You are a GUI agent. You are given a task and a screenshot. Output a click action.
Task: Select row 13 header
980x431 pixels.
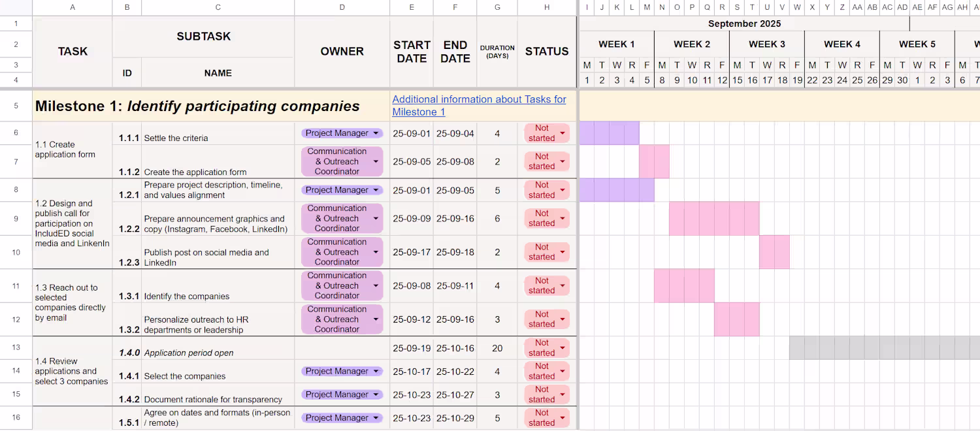pyautogui.click(x=16, y=348)
